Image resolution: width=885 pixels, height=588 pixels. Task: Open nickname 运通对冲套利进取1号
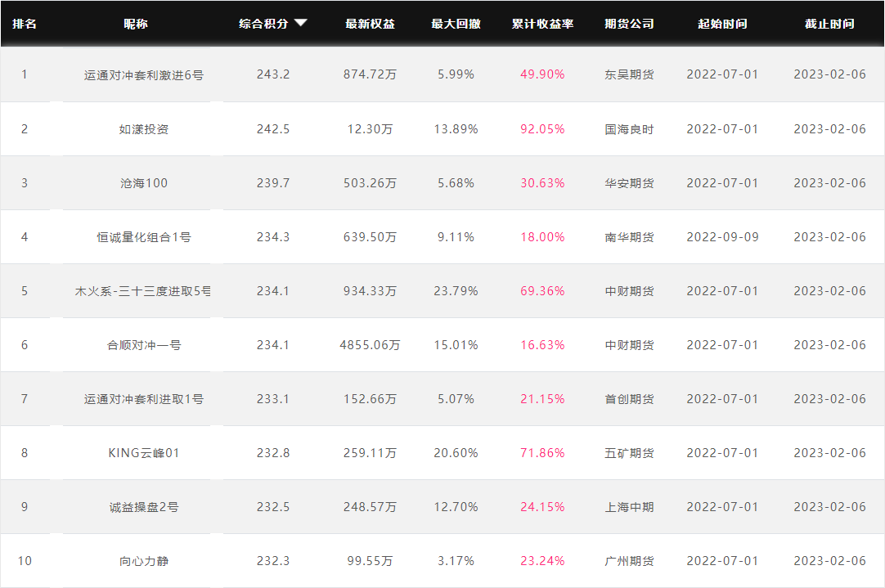pos(144,399)
